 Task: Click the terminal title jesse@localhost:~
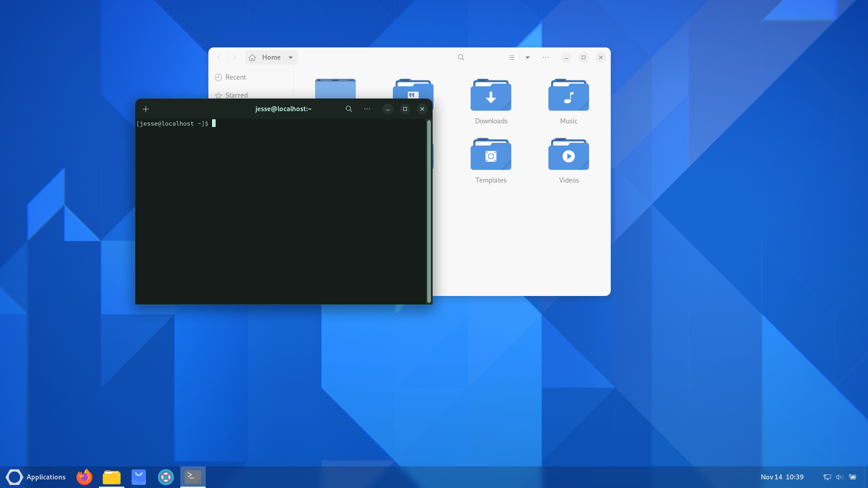[x=283, y=109]
